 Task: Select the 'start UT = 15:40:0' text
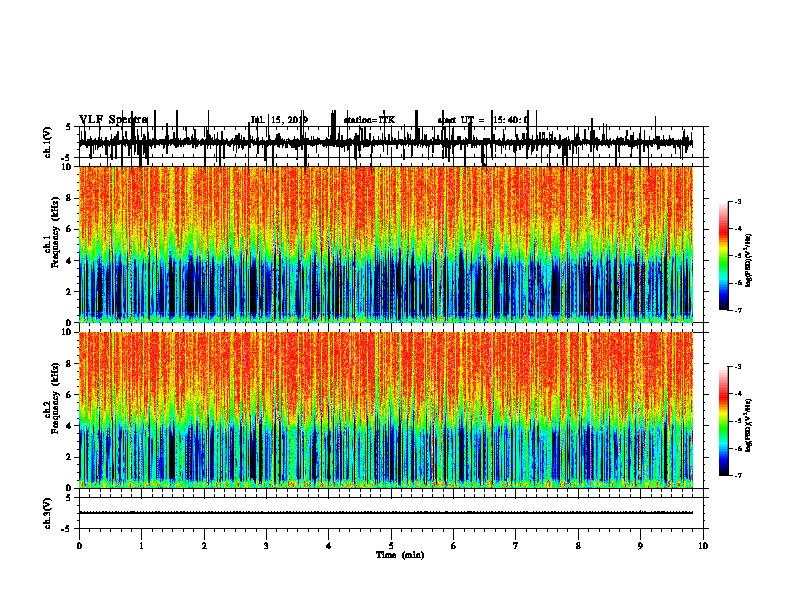(483, 120)
